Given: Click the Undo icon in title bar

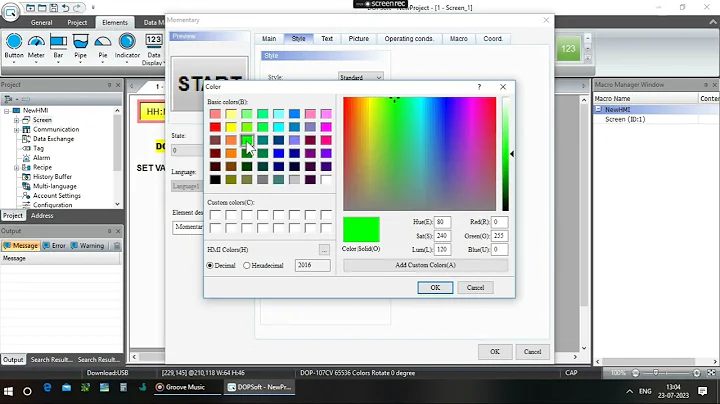Looking at the screenshot, I should point(65,8).
